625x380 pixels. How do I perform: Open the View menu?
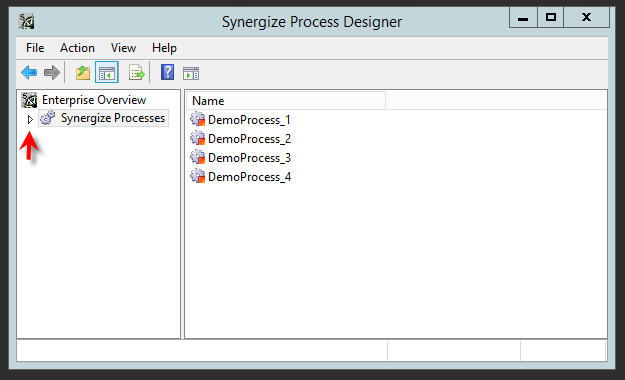[124, 48]
